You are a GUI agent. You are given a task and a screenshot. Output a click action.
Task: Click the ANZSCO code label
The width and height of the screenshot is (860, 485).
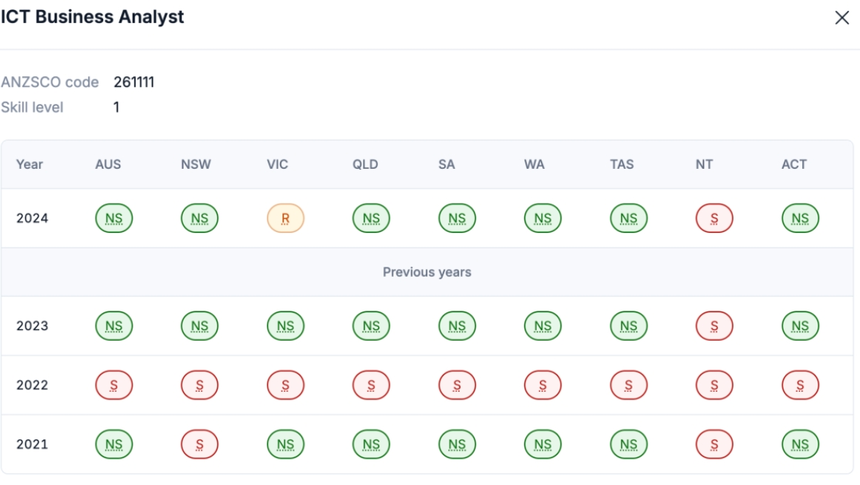pyautogui.click(x=50, y=82)
